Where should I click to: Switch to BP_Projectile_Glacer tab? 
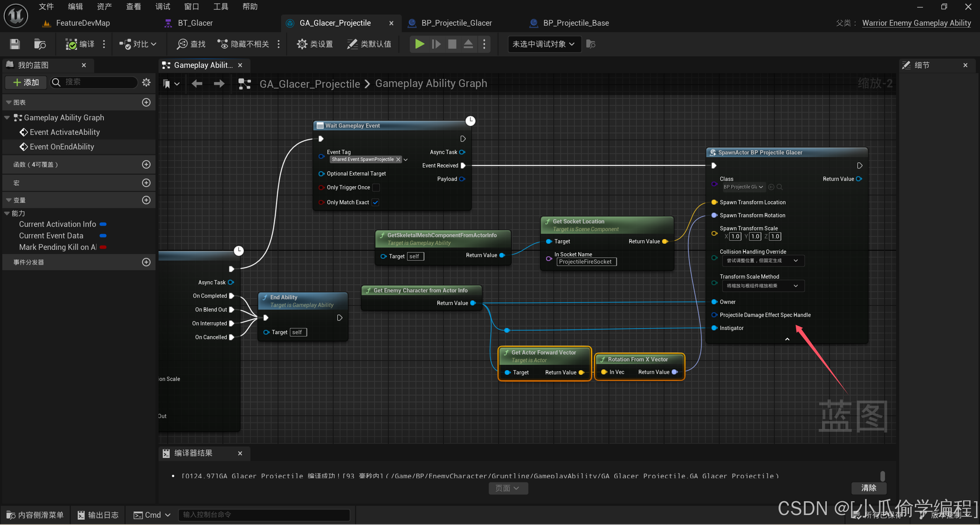point(456,23)
